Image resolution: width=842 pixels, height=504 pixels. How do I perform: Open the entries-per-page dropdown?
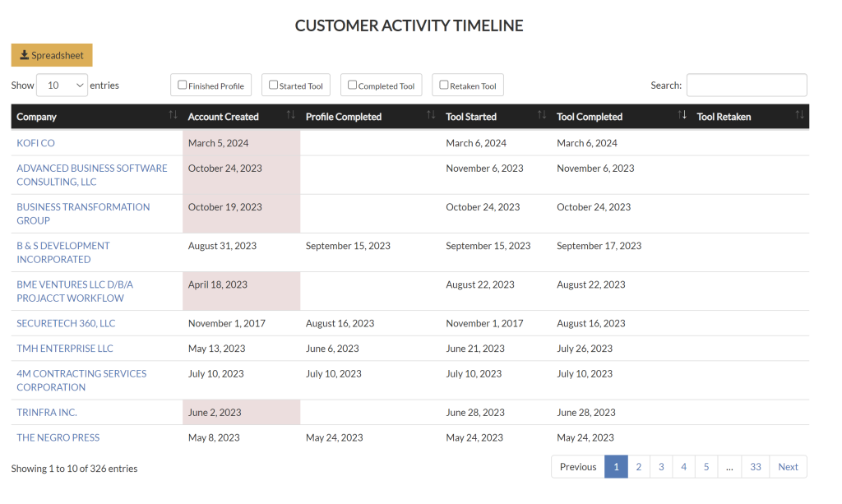tap(62, 85)
